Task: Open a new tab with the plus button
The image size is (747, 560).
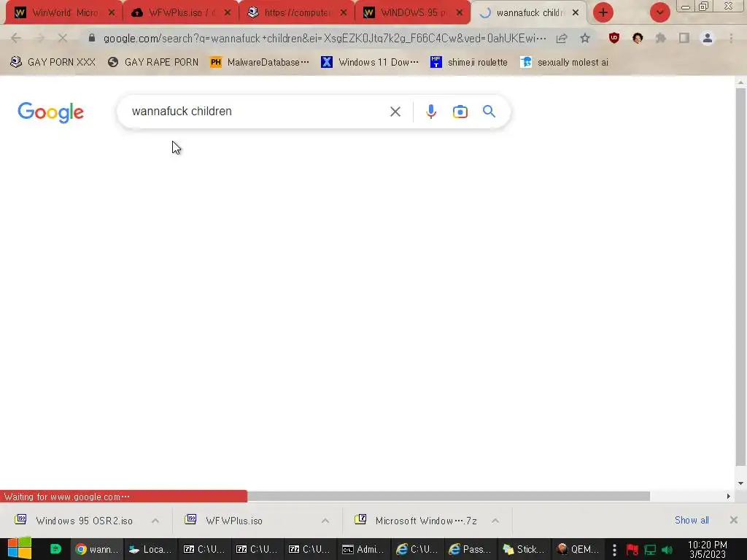Action: pyautogui.click(x=603, y=13)
